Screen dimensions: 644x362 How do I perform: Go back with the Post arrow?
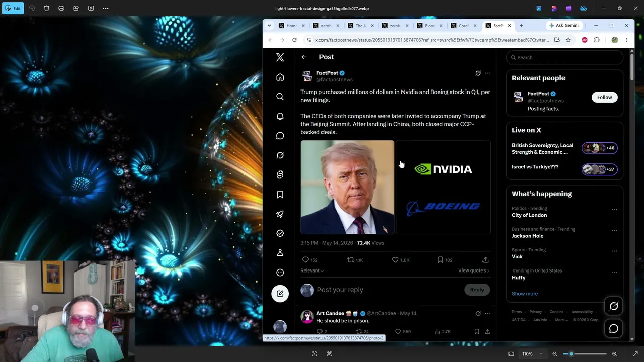tap(304, 57)
